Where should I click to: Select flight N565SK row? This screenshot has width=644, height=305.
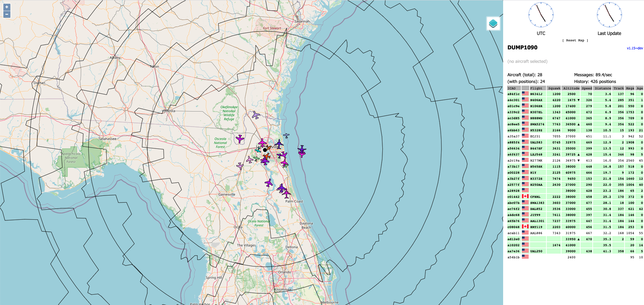575,167
